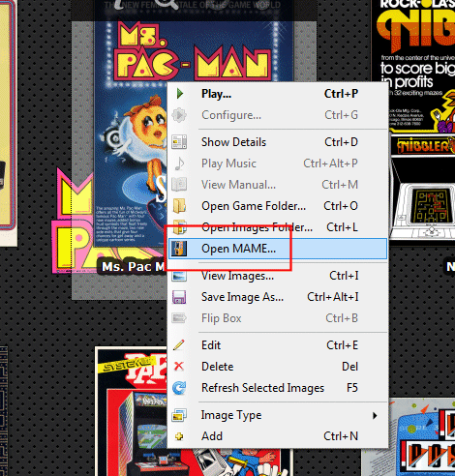Click the View Images picture icon
Image resolution: width=455 pixels, height=476 pixels.
pos(179,276)
